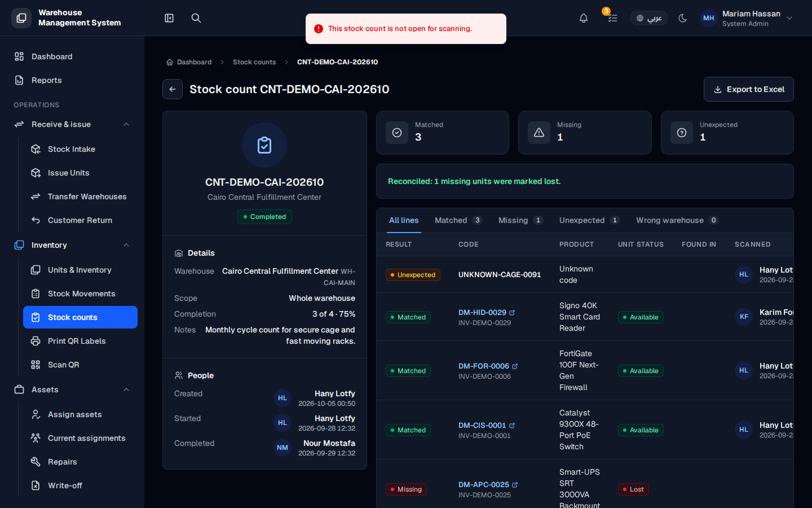This screenshot has width=812, height=508.
Task: Open external link icon for DM-CIS-0001
Action: pos(512,426)
